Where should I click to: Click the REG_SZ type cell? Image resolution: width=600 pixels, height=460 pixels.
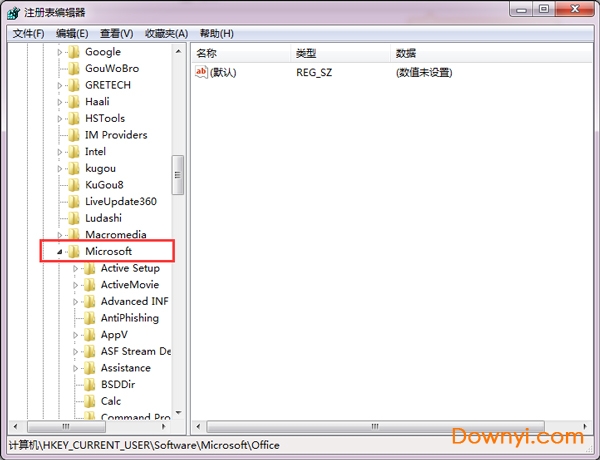(x=314, y=72)
